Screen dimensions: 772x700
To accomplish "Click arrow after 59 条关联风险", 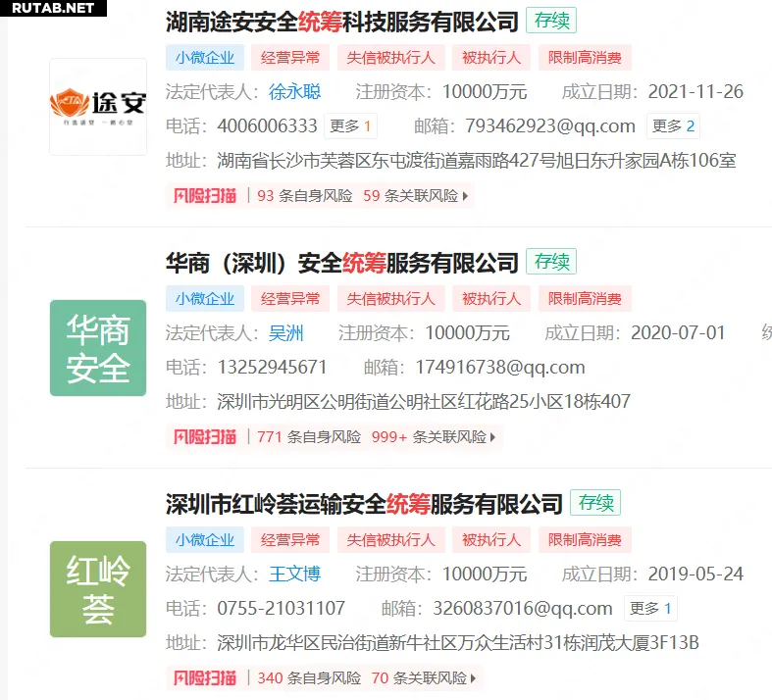I will click(465, 196).
